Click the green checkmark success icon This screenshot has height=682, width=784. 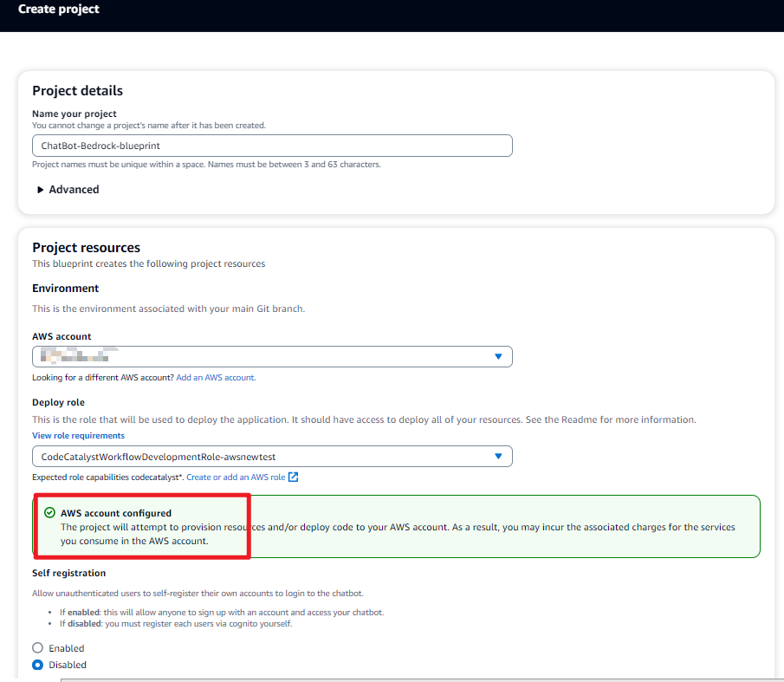point(49,513)
